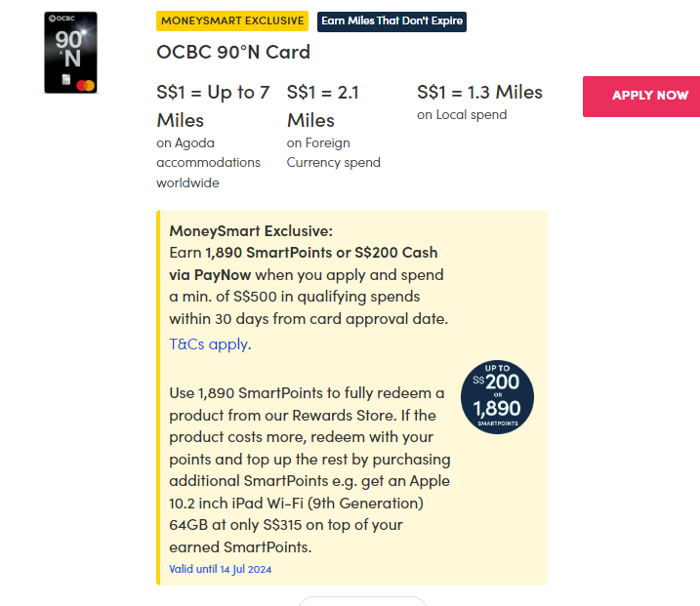Open the T&Cs apply link

(209, 343)
